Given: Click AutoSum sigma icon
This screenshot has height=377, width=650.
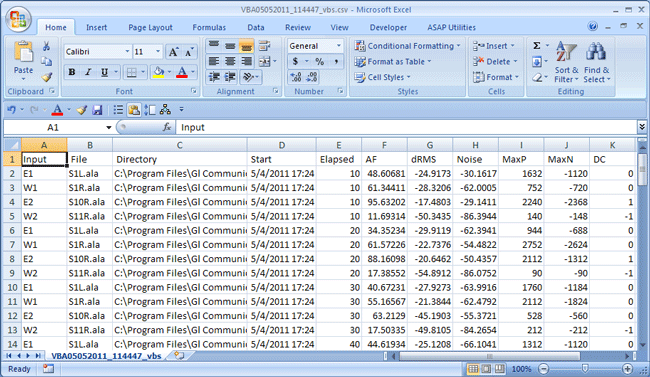Looking at the screenshot, I should [536, 46].
